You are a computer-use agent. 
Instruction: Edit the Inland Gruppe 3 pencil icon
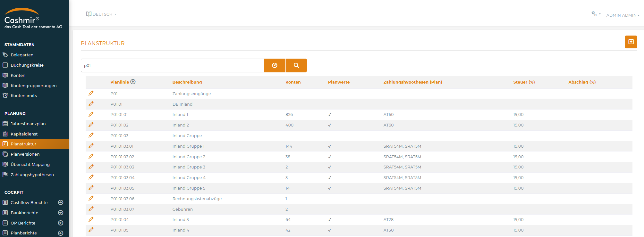[91, 167]
